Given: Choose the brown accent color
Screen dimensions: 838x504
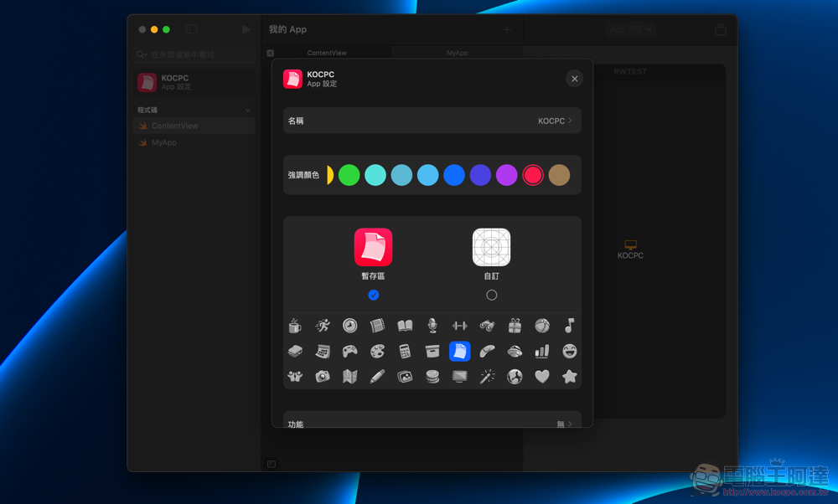Looking at the screenshot, I should pyautogui.click(x=559, y=175).
